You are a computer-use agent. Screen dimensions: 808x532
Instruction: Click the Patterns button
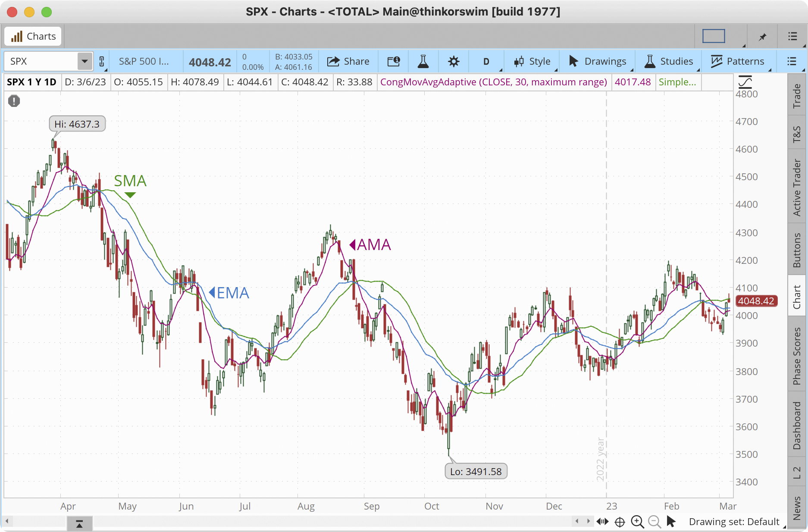click(x=738, y=61)
